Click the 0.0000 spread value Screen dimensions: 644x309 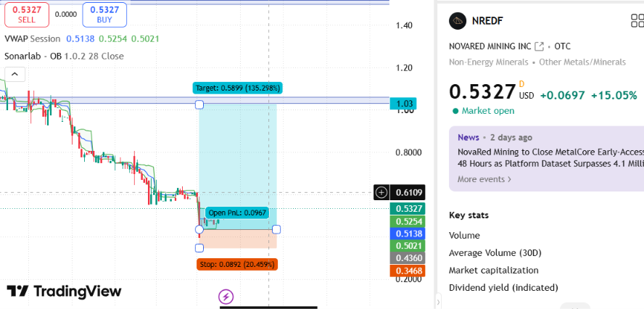coord(66,15)
